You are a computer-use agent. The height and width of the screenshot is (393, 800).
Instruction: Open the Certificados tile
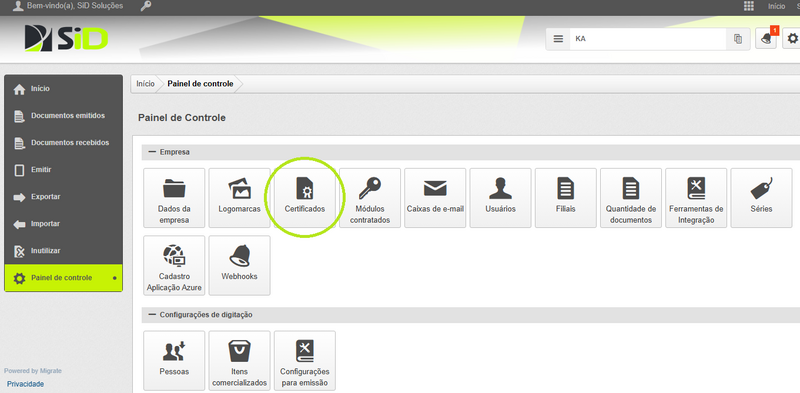click(x=305, y=198)
